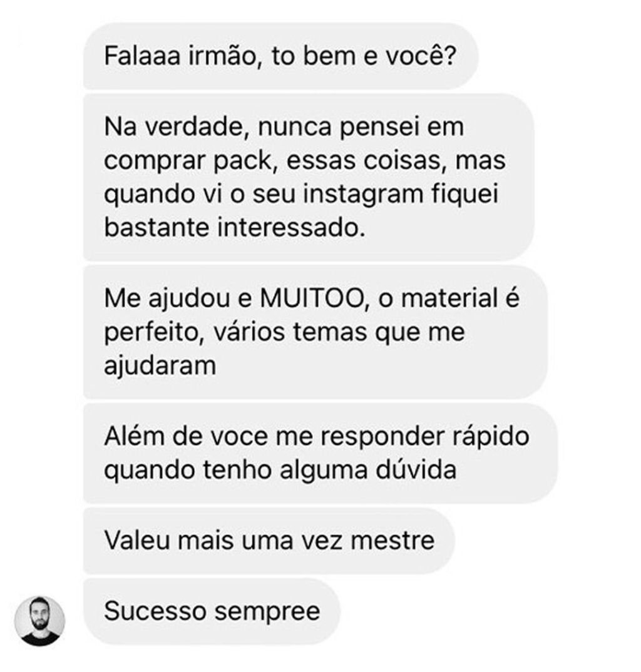The width and height of the screenshot is (641, 672).
Task: Click the word "ajudaram" in the third message
Action: 160,367
